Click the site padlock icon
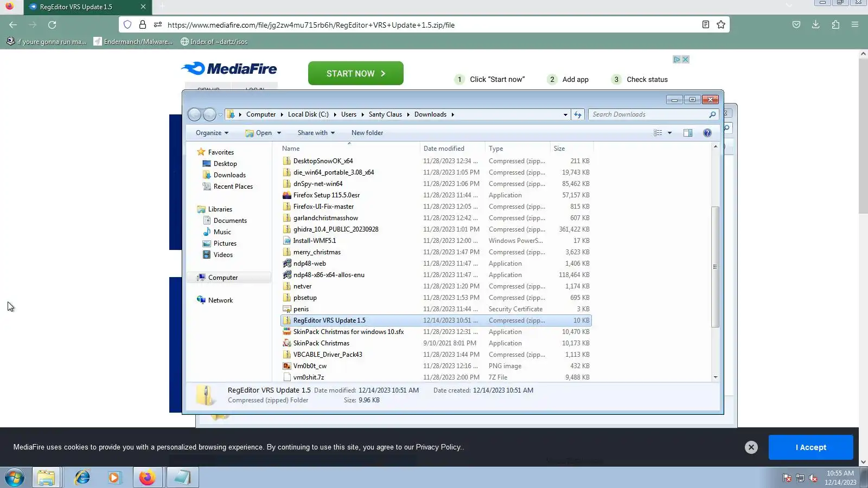868x488 pixels. tap(143, 25)
